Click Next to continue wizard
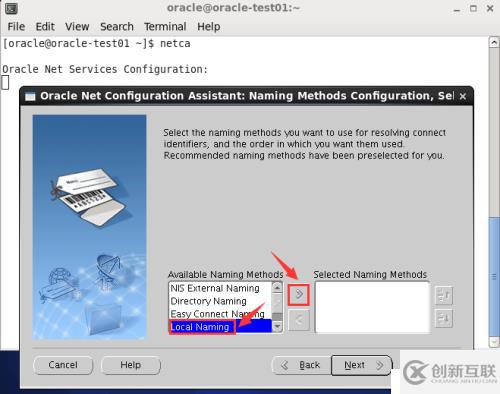Viewport: 500px width, 394px height. coord(362,365)
